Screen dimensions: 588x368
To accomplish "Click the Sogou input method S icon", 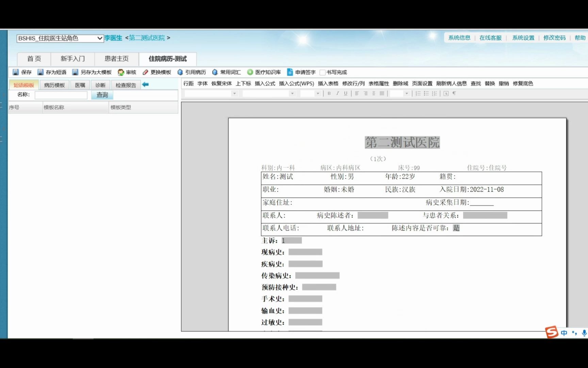I will pyautogui.click(x=552, y=332).
